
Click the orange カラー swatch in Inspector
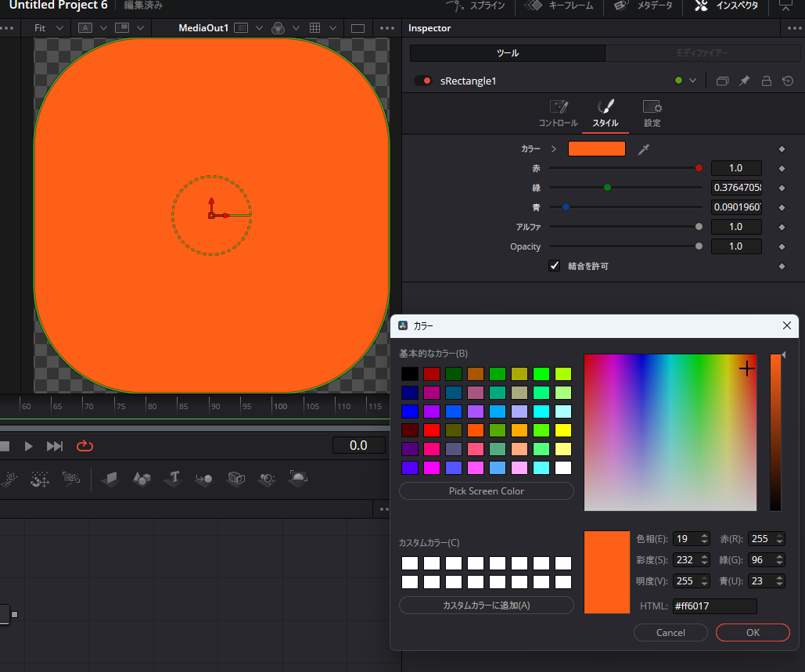(597, 149)
